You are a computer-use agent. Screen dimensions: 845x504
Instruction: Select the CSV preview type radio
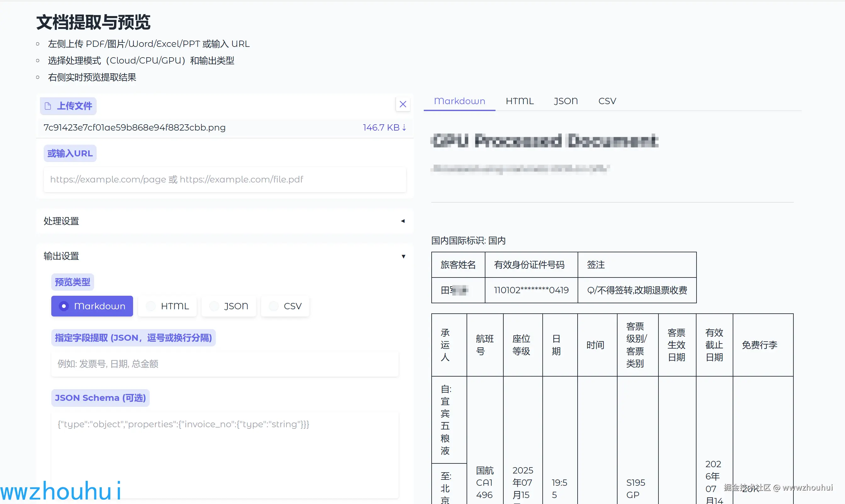[285, 306]
